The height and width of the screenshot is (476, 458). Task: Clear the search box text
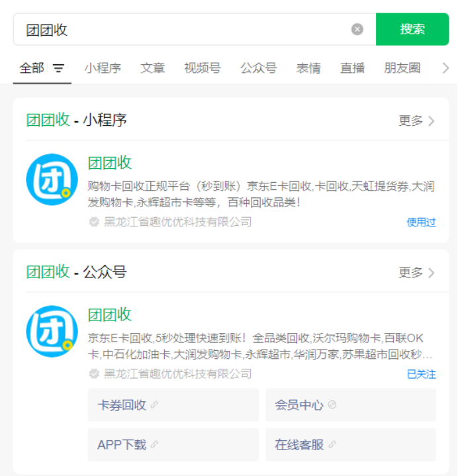point(357,29)
